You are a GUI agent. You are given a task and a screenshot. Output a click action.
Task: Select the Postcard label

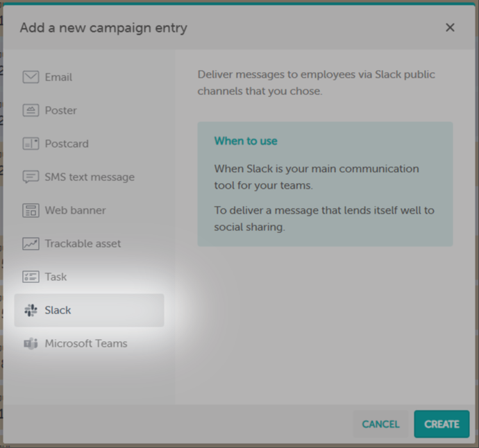pyautogui.click(x=67, y=144)
